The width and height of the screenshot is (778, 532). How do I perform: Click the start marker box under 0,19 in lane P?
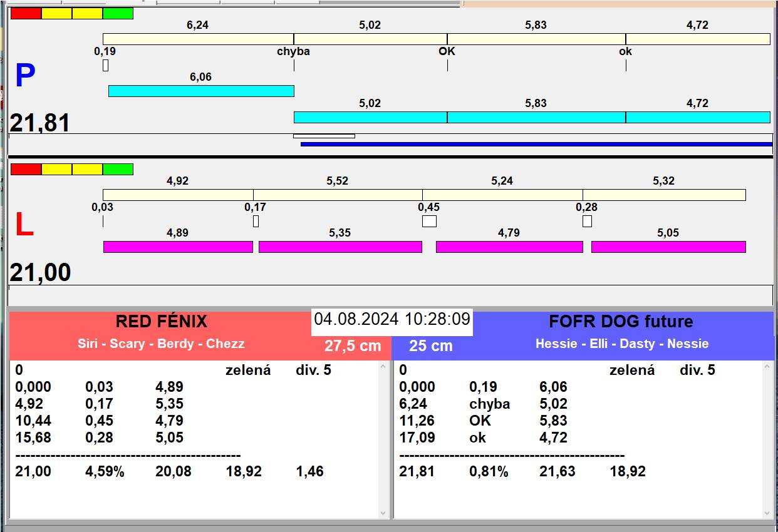(x=105, y=65)
